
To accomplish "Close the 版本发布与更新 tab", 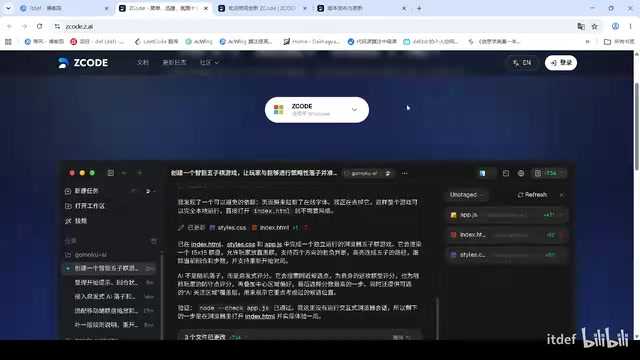I will pos(404,8).
